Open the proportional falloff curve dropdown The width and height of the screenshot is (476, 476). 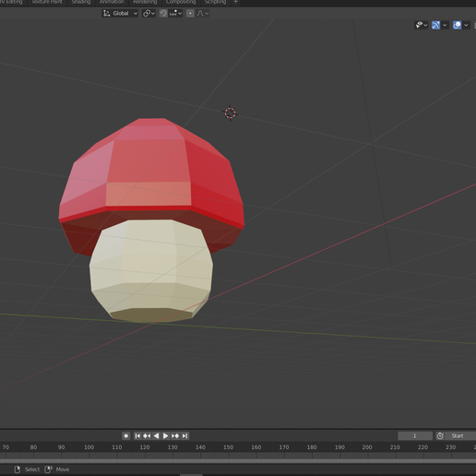(x=203, y=14)
